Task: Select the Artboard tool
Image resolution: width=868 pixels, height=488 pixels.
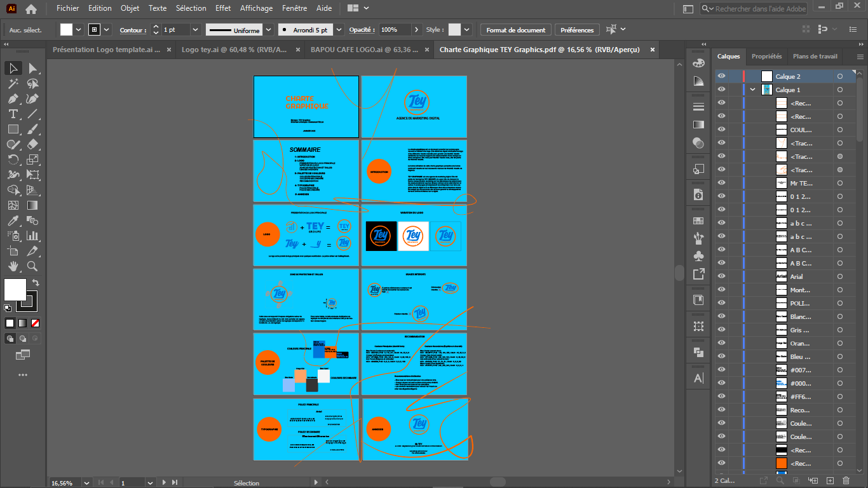Action: pos(13,251)
